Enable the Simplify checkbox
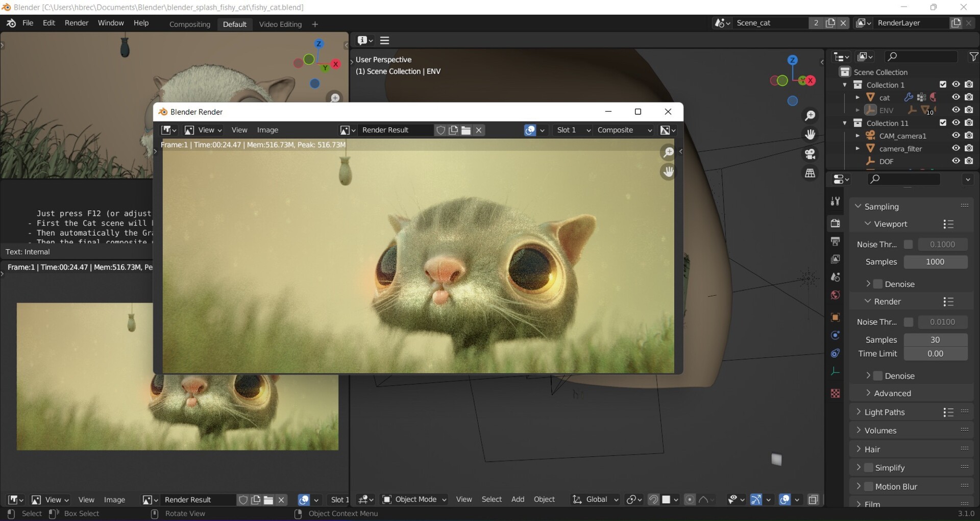Viewport: 980px width, 521px height. click(869, 467)
